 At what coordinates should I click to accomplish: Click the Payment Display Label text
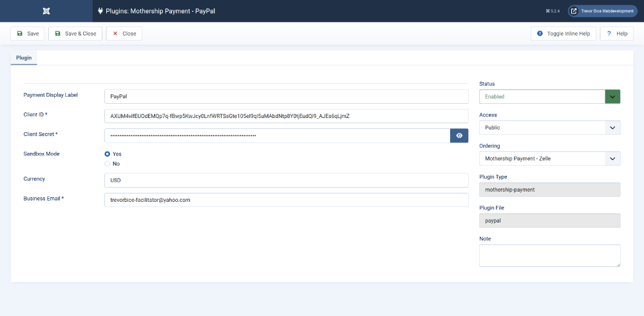click(50, 95)
